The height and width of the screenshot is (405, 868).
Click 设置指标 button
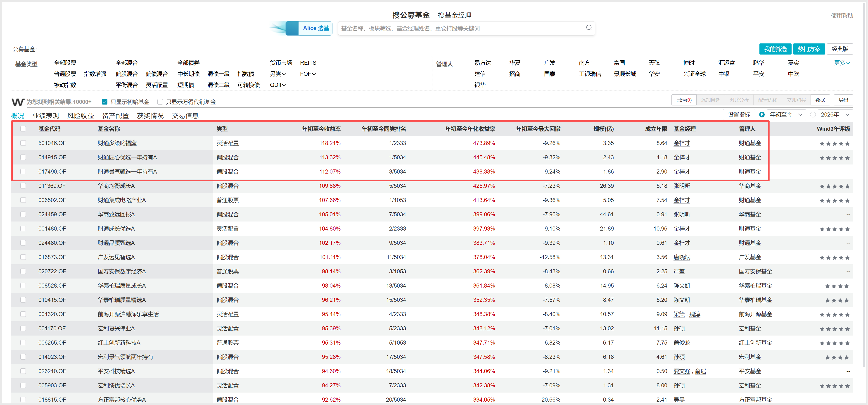(x=739, y=115)
